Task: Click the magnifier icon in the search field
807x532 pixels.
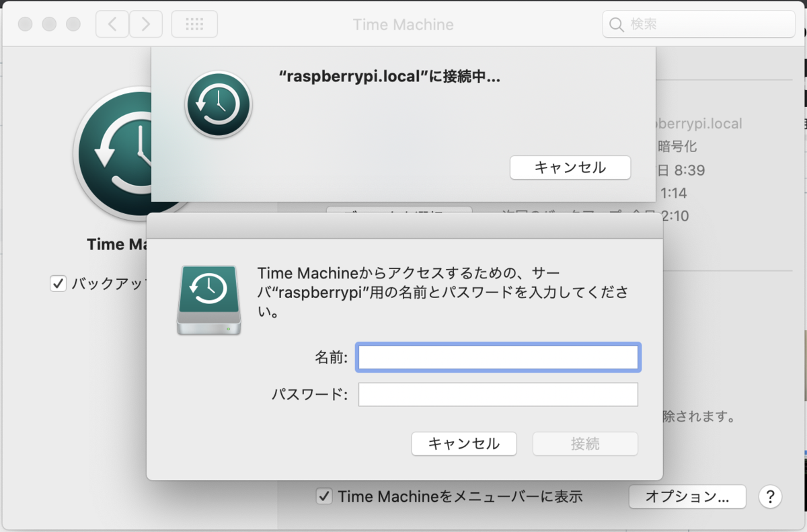Action: 616,25
